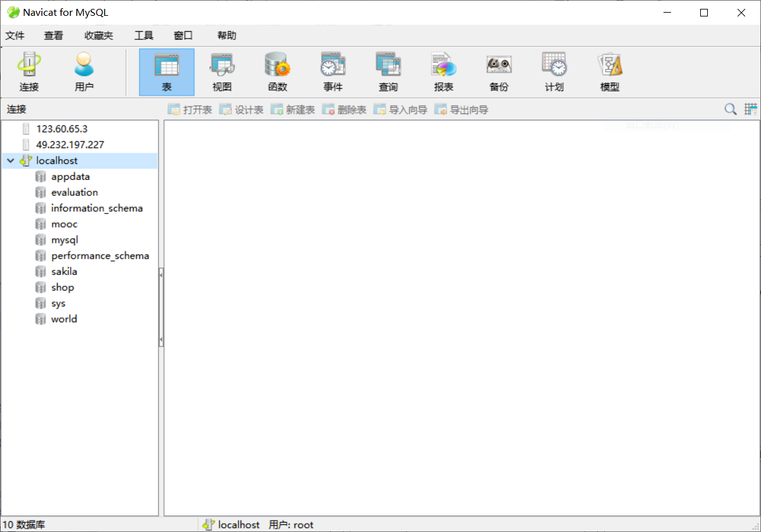Click 'localhost' in the status bar
This screenshot has width=761, height=532.
pos(239,524)
